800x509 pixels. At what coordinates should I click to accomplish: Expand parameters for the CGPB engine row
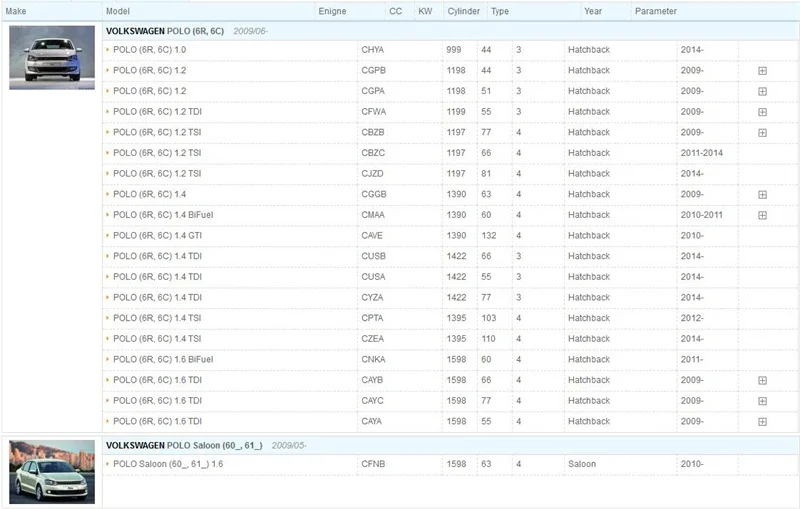pos(762,71)
